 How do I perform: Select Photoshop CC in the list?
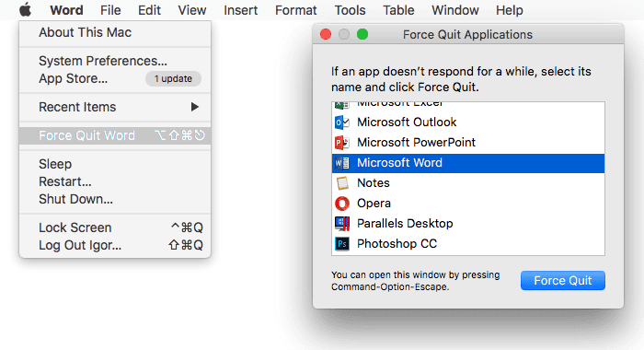(468, 244)
